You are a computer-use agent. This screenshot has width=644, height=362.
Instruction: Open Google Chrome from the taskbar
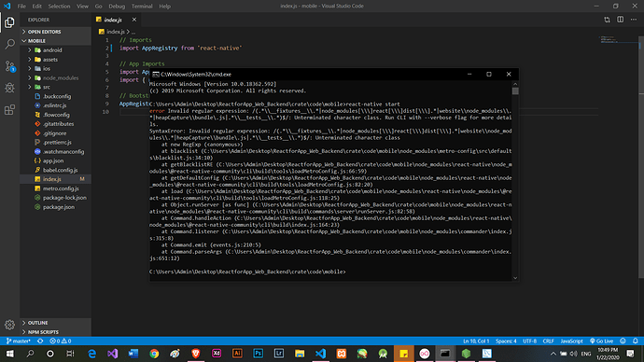coord(154,354)
